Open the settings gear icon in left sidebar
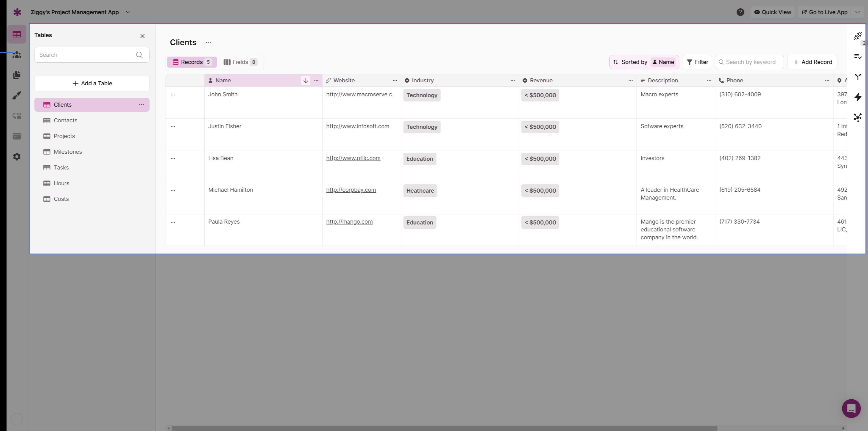Image resolution: width=868 pixels, height=431 pixels. pyautogui.click(x=17, y=157)
